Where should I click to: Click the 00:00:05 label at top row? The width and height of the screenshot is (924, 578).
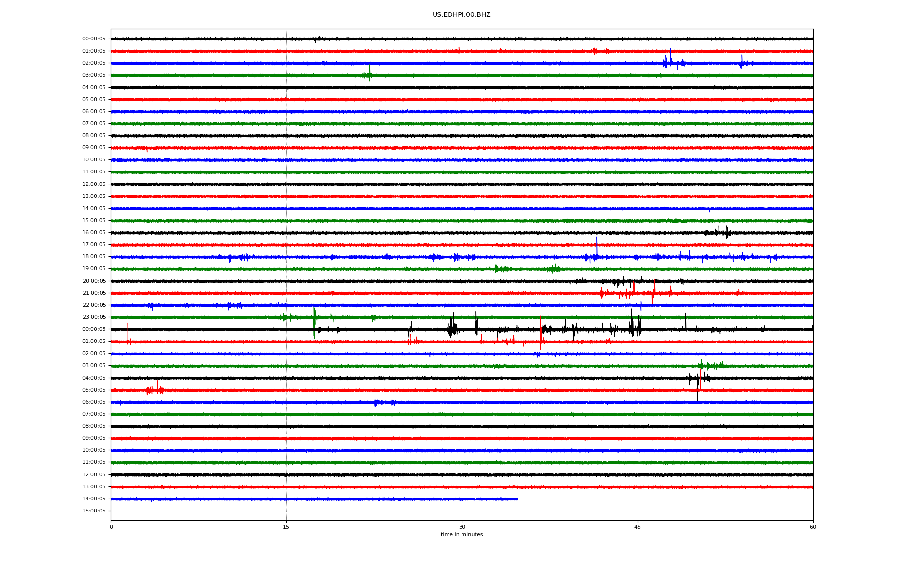coord(94,39)
